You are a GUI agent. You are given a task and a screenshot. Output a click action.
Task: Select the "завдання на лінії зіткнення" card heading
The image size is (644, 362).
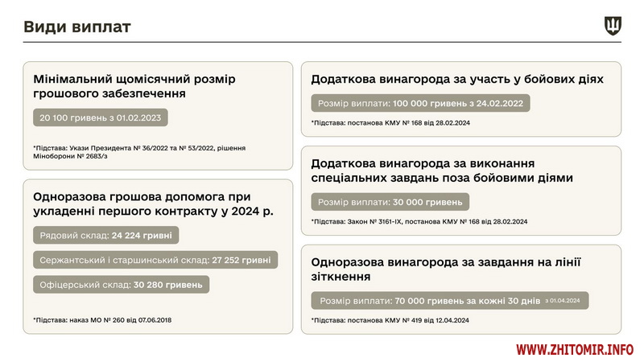pyautogui.click(x=445, y=268)
